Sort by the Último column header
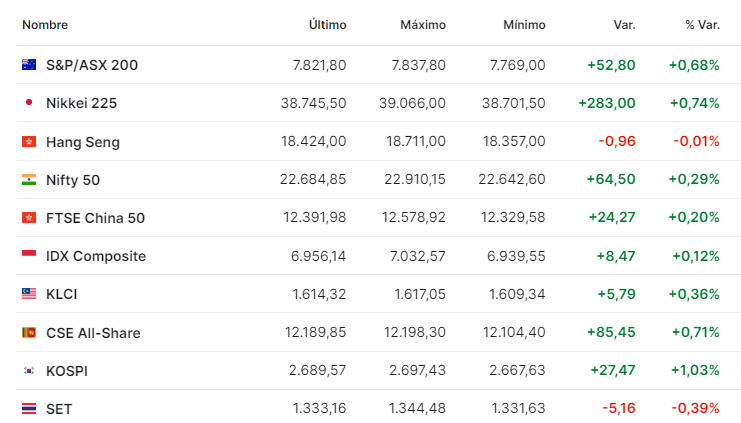This screenshot has width=741, height=423. (327, 25)
